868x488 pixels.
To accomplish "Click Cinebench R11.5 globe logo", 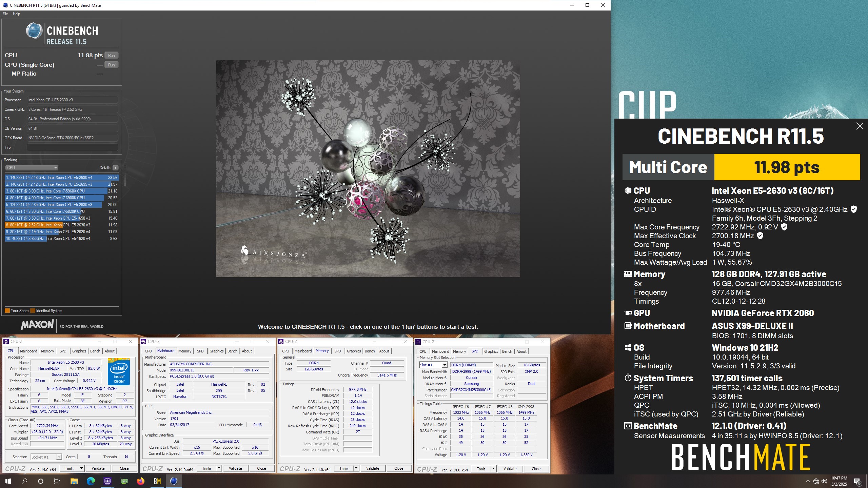I will click(34, 31).
